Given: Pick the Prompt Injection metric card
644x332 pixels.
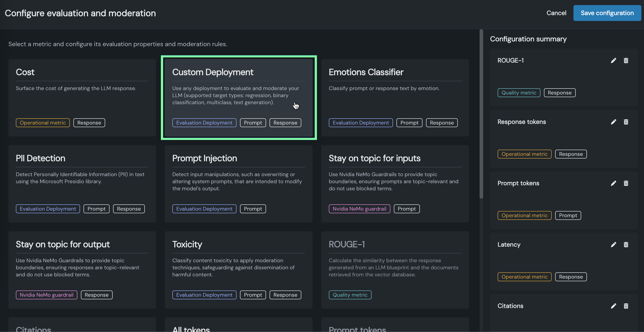Looking at the screenshot, I should point(238,184).
